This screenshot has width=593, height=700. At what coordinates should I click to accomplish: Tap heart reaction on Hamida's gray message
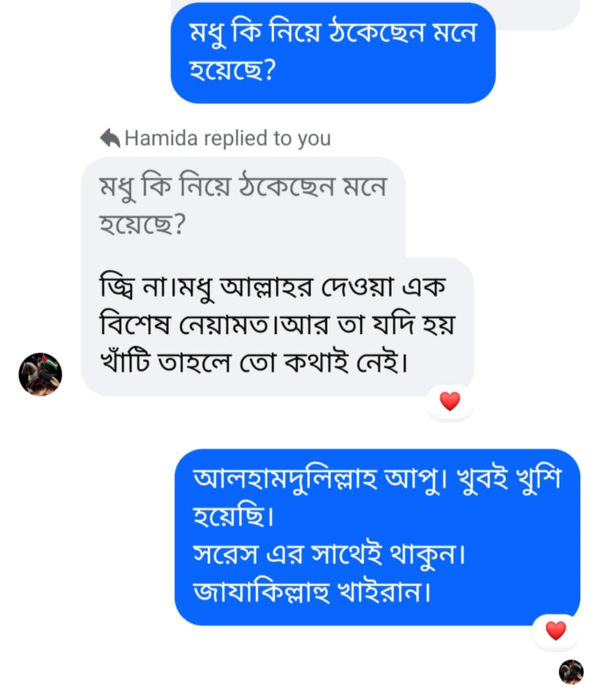[x=450, y=401]
